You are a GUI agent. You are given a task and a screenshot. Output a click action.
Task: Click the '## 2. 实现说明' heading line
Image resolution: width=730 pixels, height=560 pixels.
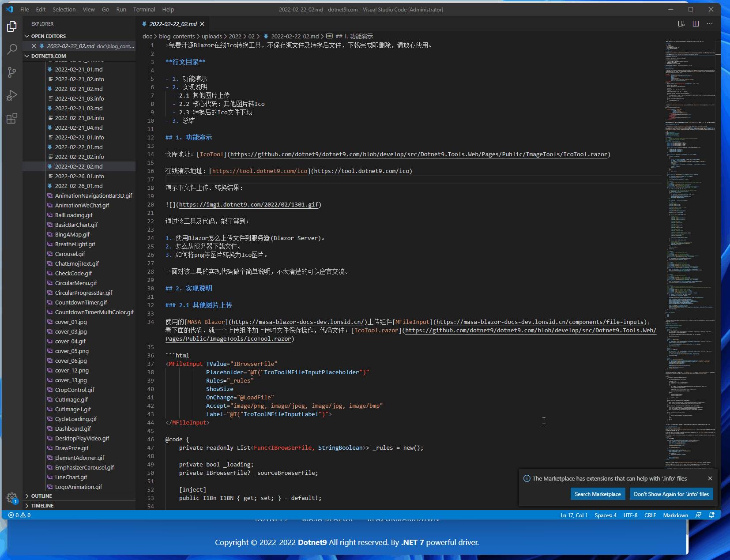189,288
